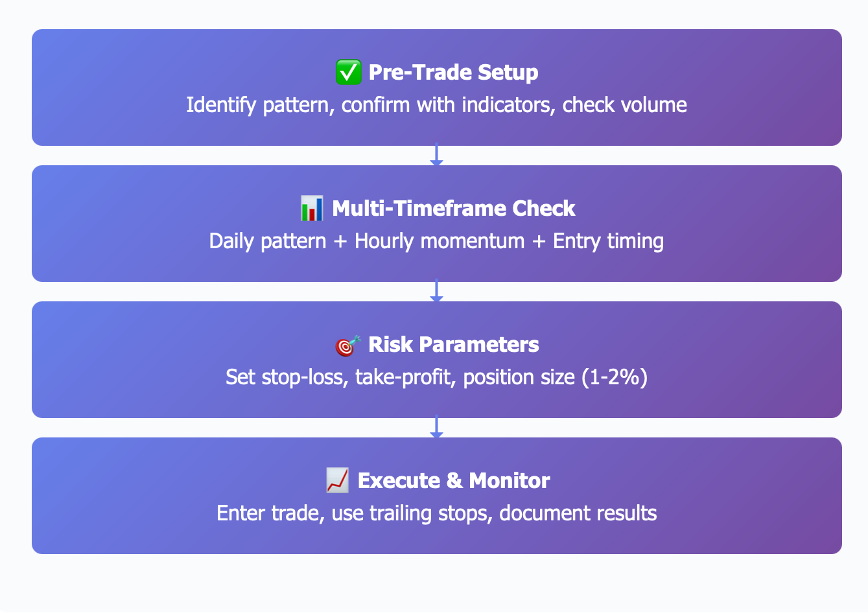Click the Risk Parameters heading
The image size is (868, 615).
pyautogui.click(x=453, y=344)
